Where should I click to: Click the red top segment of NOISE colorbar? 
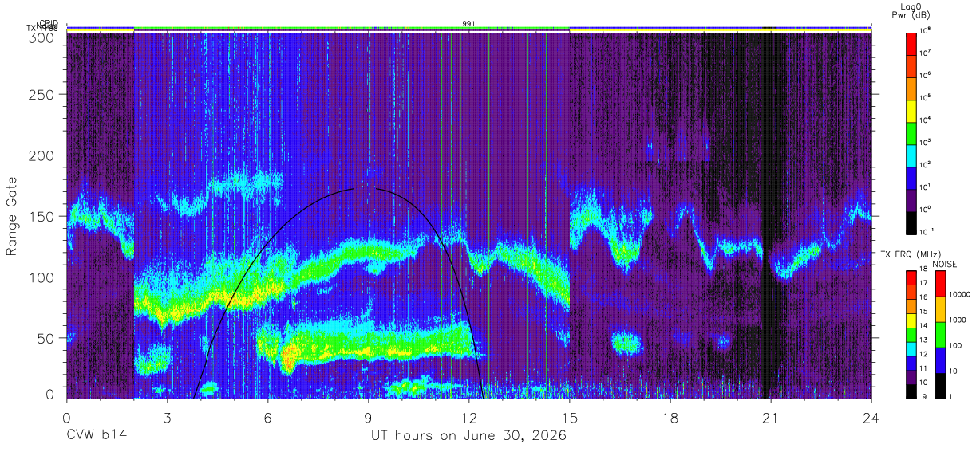pos(939,283)
